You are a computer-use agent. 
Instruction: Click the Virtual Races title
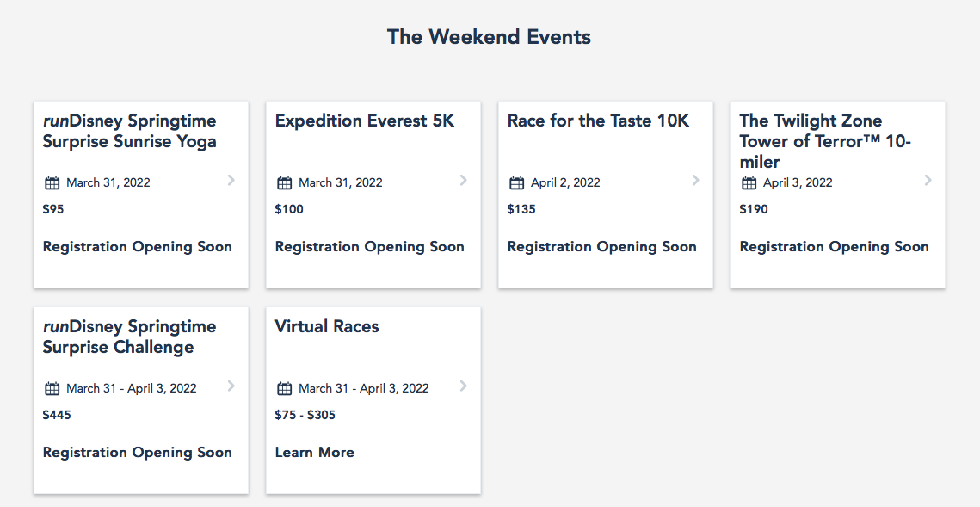click(x=327, y=326)
